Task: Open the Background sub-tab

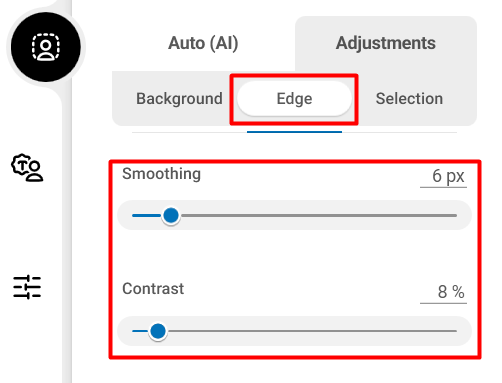Action: [x=179, y=99]
